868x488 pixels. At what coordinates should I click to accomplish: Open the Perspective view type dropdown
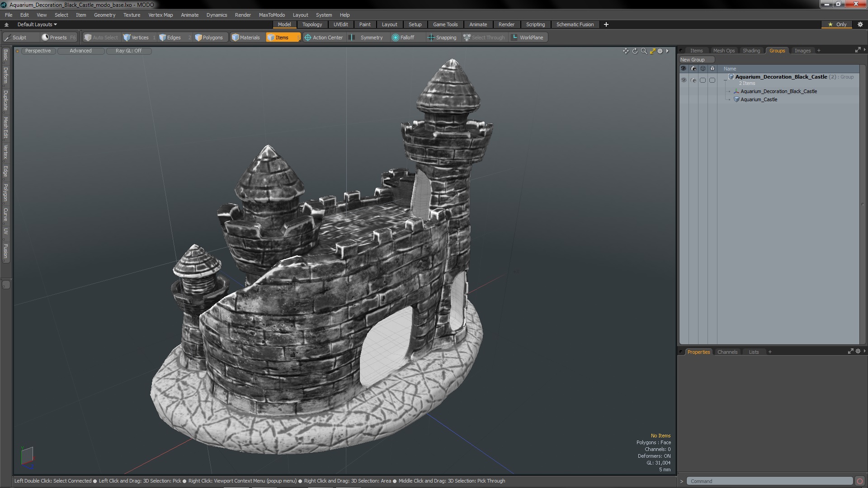pyautogui.click(x=38, y=51)
